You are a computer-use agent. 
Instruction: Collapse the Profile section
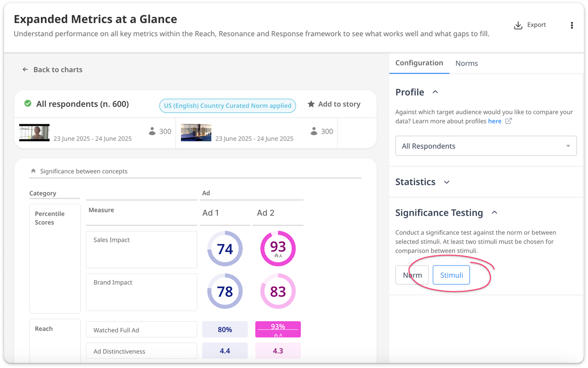[435, 92]
